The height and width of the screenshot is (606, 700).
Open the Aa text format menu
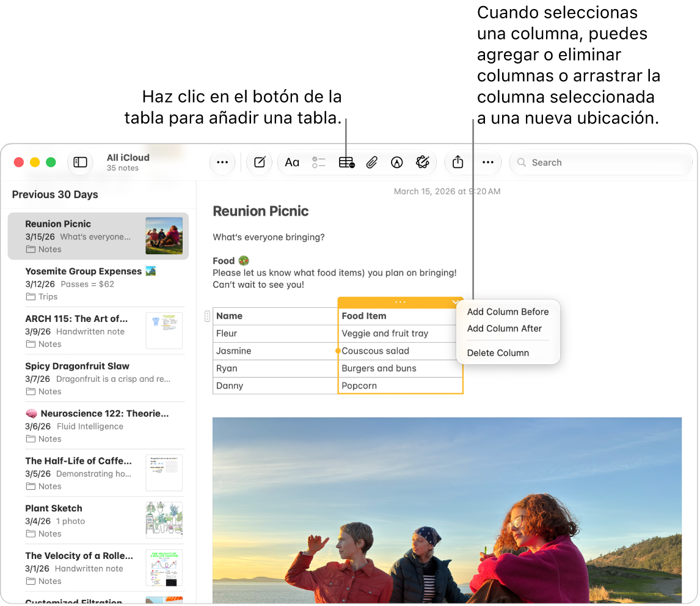(292, 162)
